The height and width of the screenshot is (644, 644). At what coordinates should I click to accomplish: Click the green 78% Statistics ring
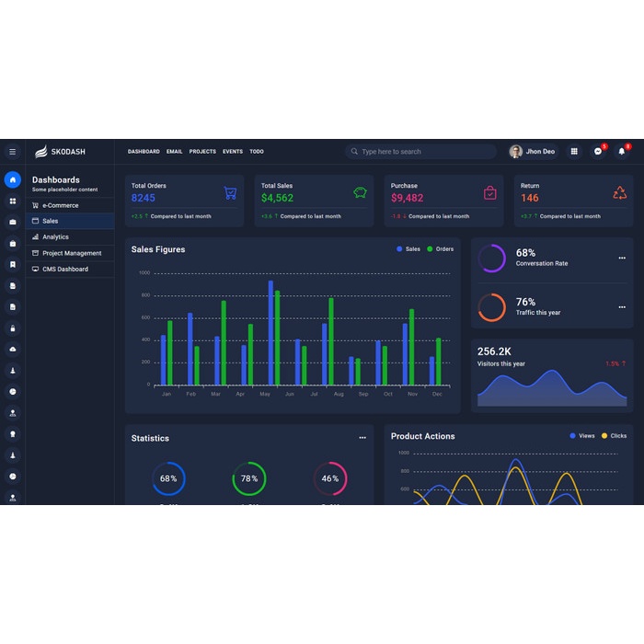(x=249, y=479)
